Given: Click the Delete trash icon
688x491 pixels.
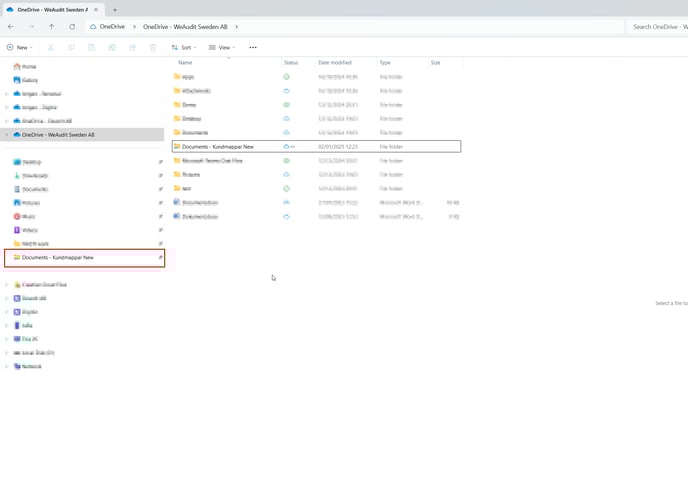Looking at the screenshot, I should tap(153, 47).
